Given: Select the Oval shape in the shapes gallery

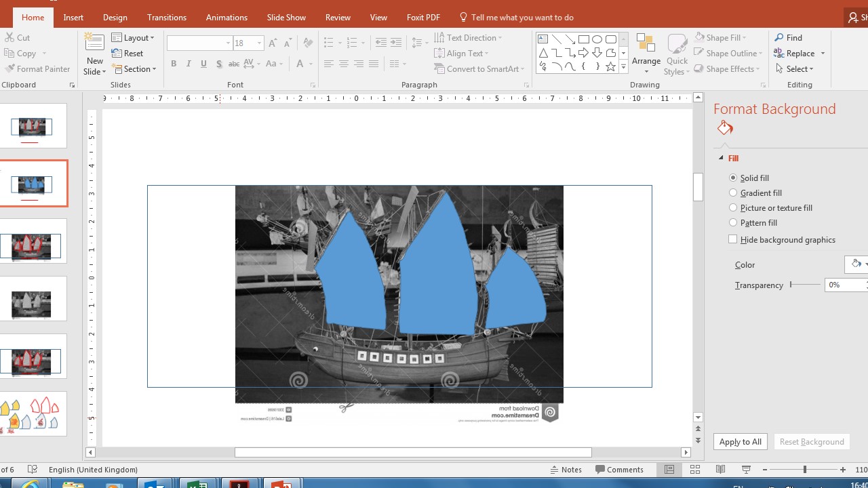Looking at the screenshot, I should coord(597,39).
